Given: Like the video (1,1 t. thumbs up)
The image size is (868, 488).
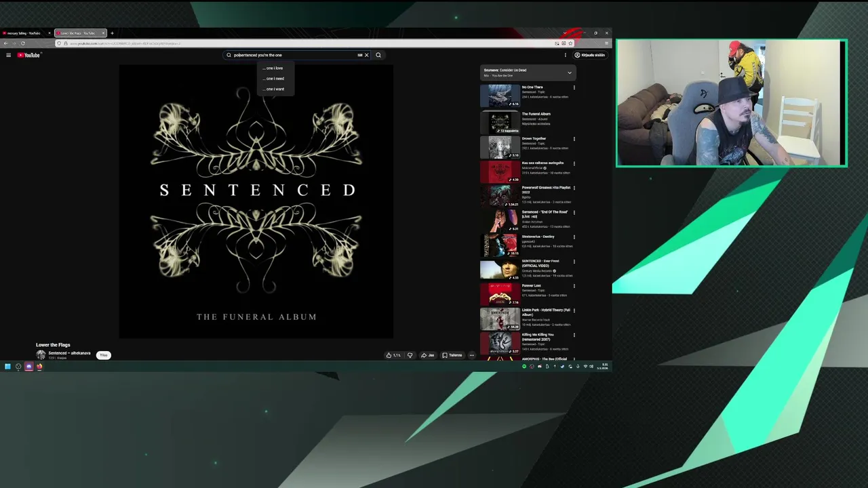Looking at the screenshot, I should click(393, 355).
